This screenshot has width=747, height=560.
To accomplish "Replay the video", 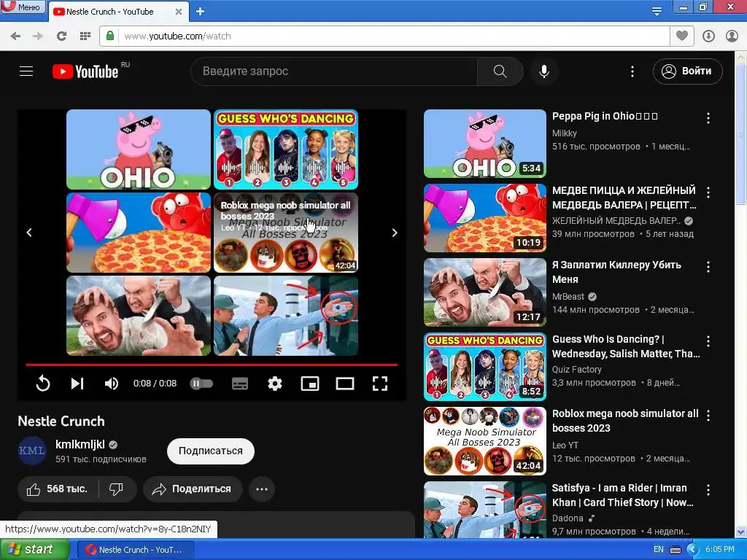I will point(43,384).
